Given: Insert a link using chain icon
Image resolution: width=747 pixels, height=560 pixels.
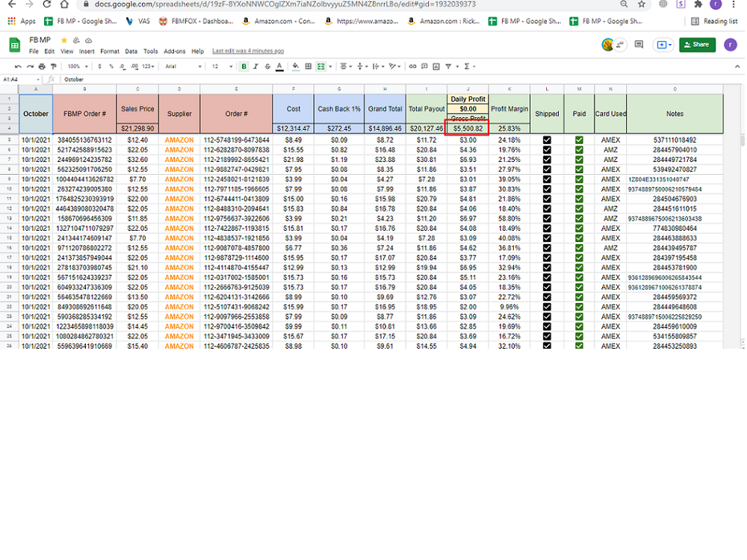Looking at the screenshot, I should pyautogui.click(x=412, y=66).
